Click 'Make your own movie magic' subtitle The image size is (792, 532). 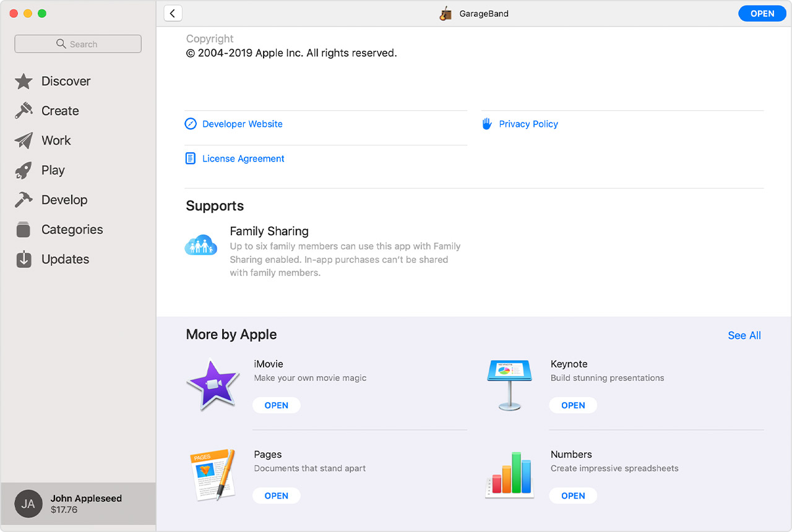tap(310, 378)
